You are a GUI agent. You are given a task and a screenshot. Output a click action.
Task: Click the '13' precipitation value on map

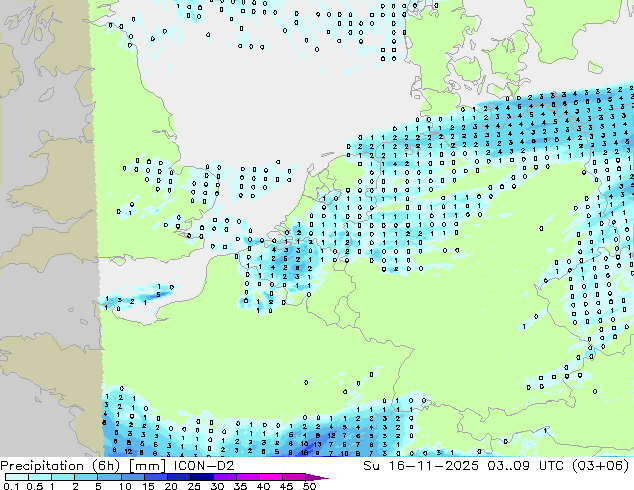point(317,444)
